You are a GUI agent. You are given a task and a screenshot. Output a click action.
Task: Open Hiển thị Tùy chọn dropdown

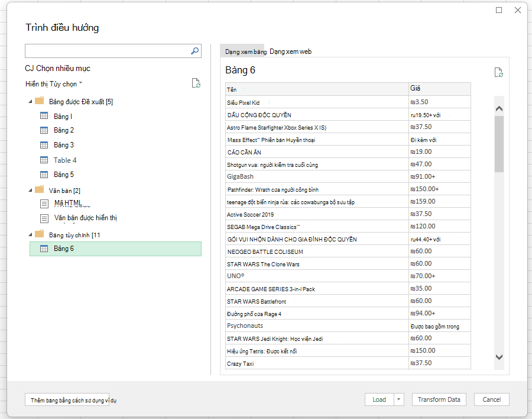click(54, 84)
